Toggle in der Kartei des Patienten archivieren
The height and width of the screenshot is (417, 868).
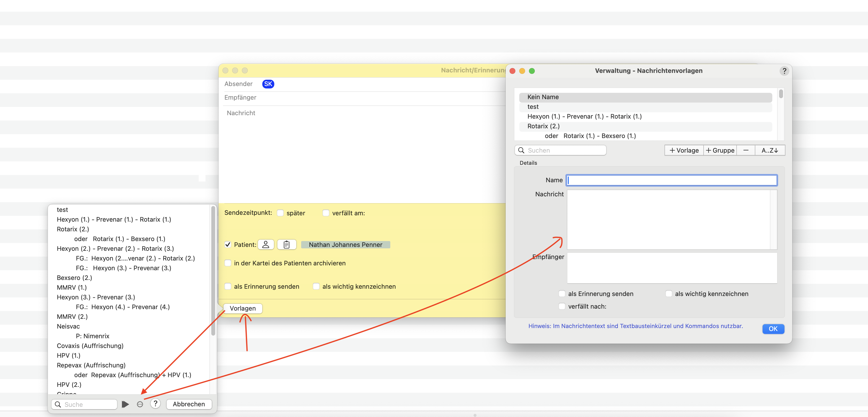[x=228, y=263]
